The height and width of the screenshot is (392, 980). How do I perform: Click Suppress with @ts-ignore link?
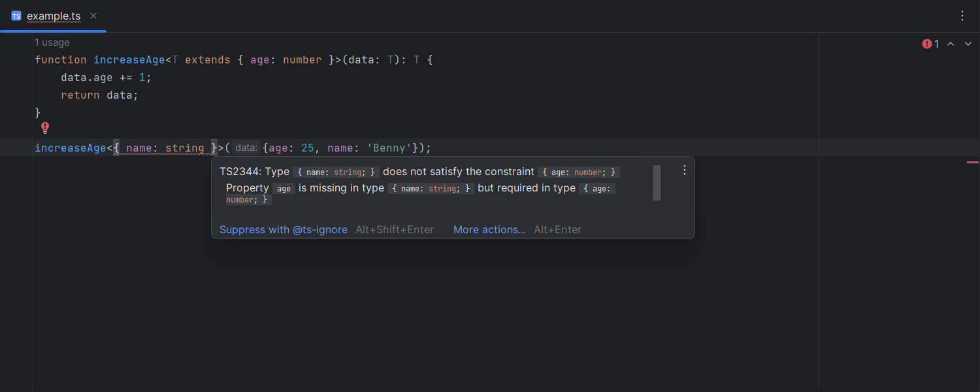click(x=284, y=229)
